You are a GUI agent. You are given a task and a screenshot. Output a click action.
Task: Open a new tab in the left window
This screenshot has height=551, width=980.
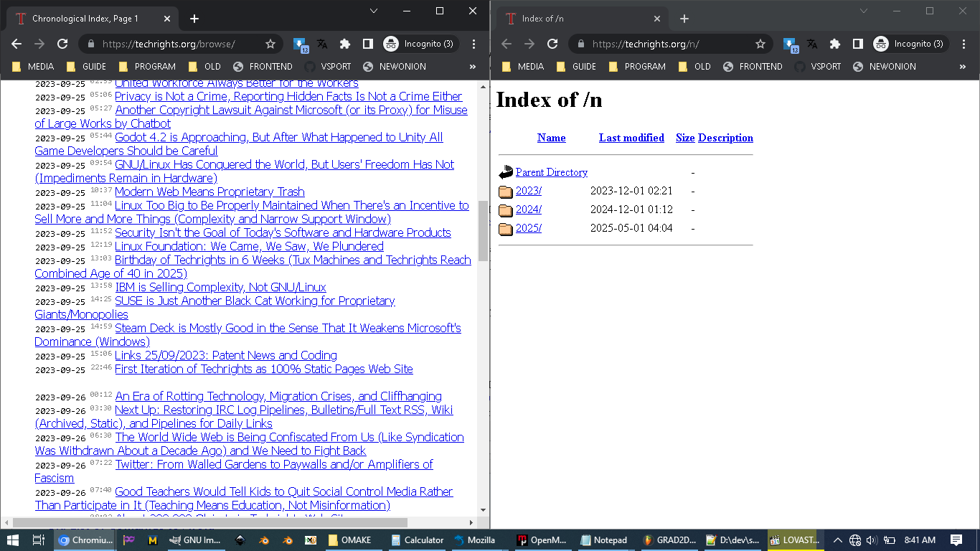point(194,19)
